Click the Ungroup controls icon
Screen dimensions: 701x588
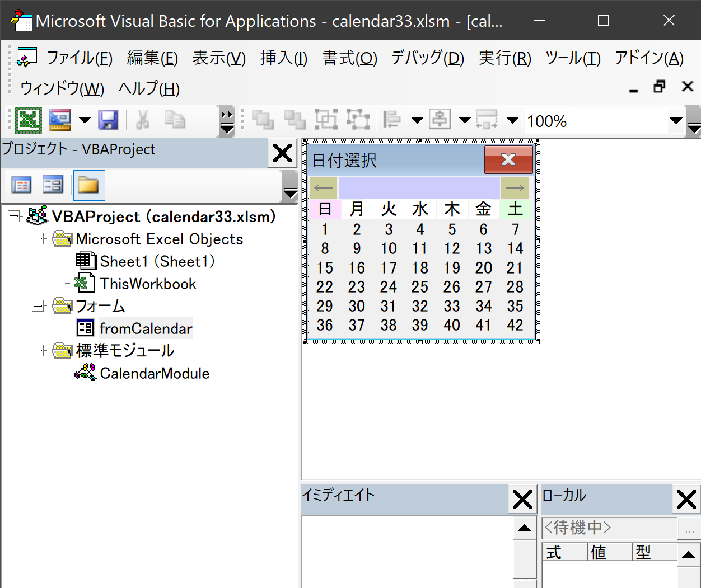(358, 120)
